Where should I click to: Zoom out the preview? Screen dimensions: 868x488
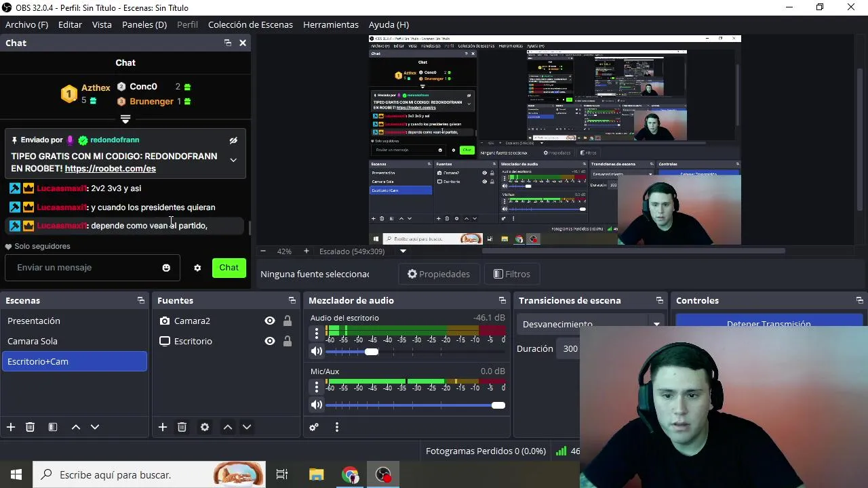coord(263,251)
